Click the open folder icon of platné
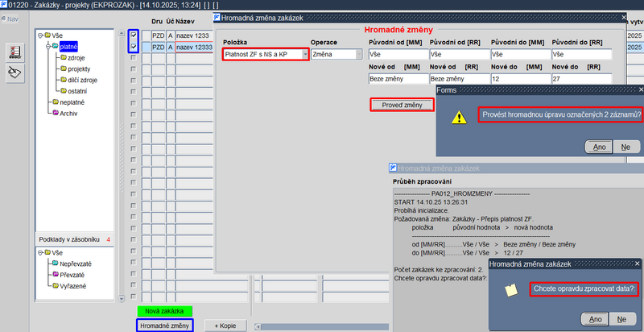 56,47
